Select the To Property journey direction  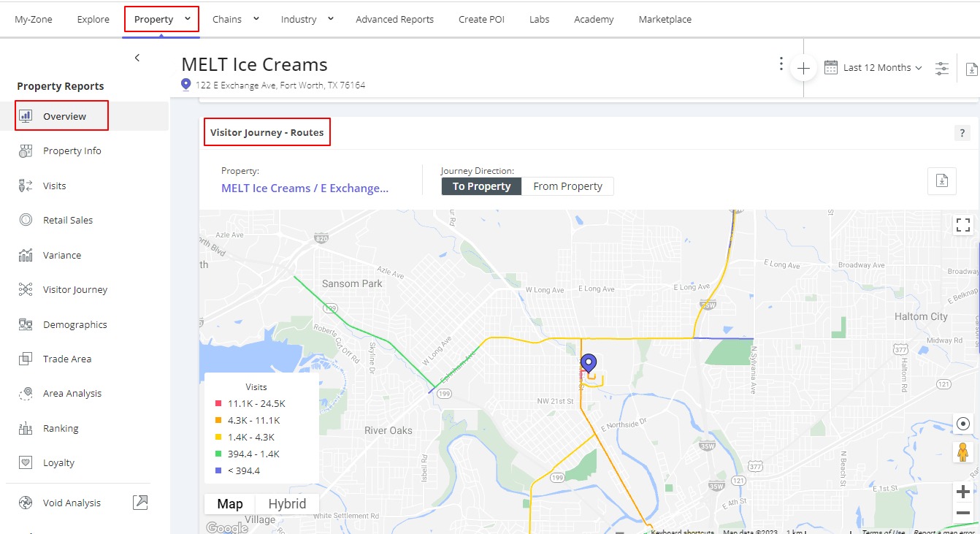point(481,186)
